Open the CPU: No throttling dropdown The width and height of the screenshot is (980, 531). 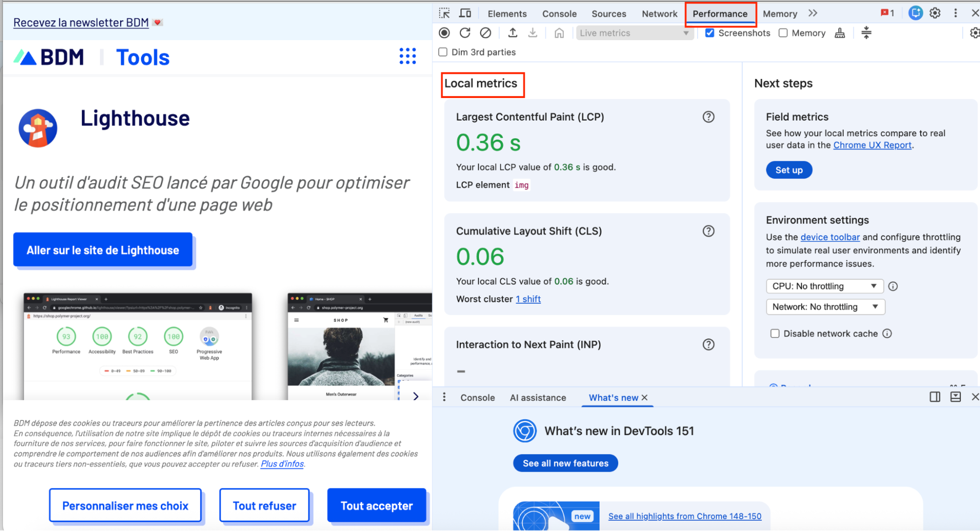(x=825, y=286)
